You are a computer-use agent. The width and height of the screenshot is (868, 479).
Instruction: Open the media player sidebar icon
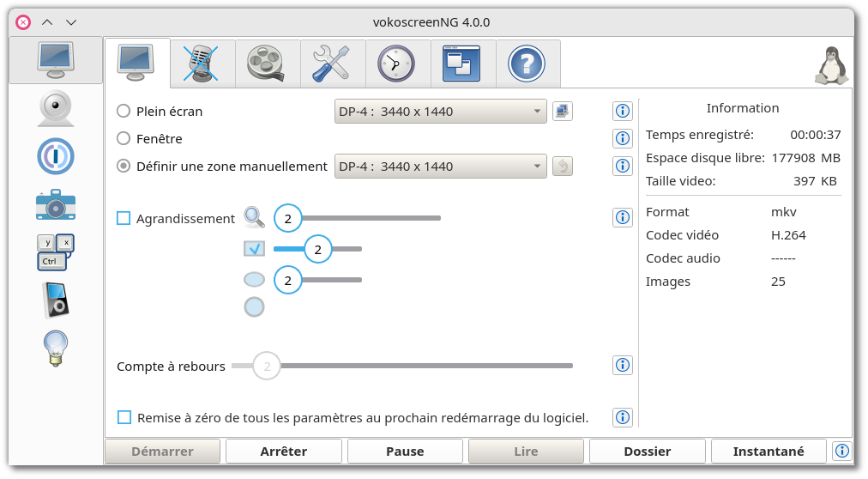[x=56, y=300]
